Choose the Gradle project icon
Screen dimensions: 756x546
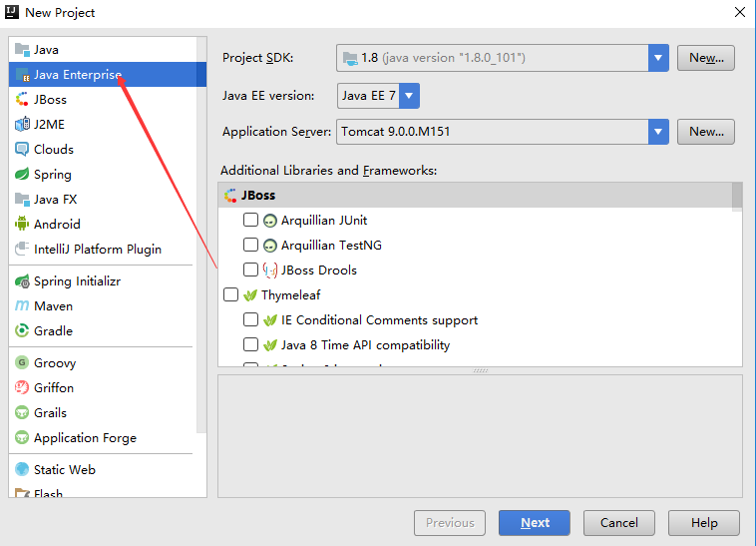click(x=22, y=331)
